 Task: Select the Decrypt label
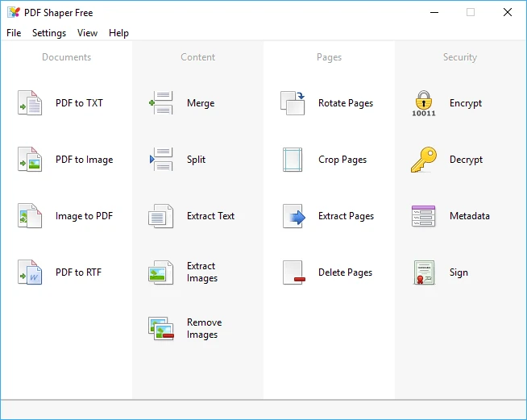[467, 160]
